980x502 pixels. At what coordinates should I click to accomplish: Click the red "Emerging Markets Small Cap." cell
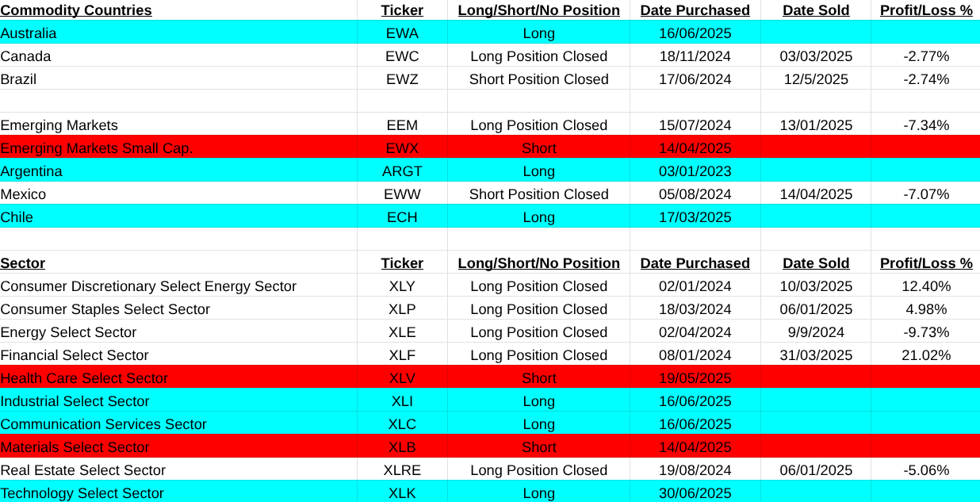pyautogui.click(x=97, y=148)
